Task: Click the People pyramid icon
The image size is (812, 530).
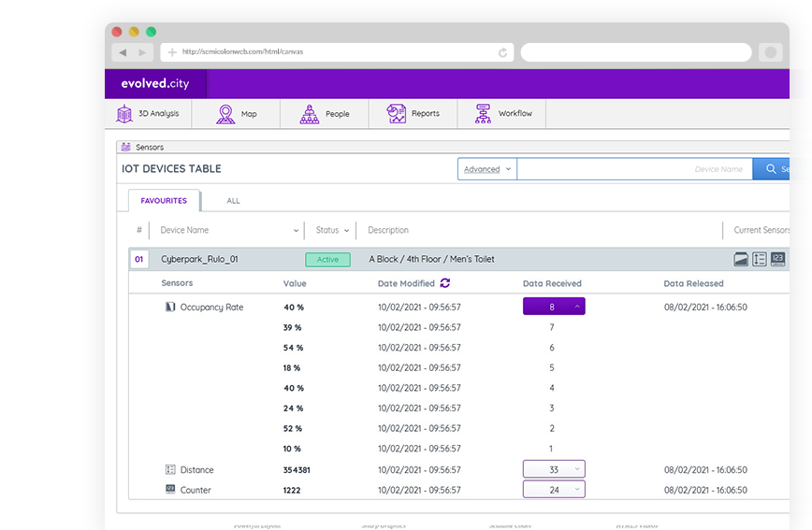Action: [x=309, y=114]
